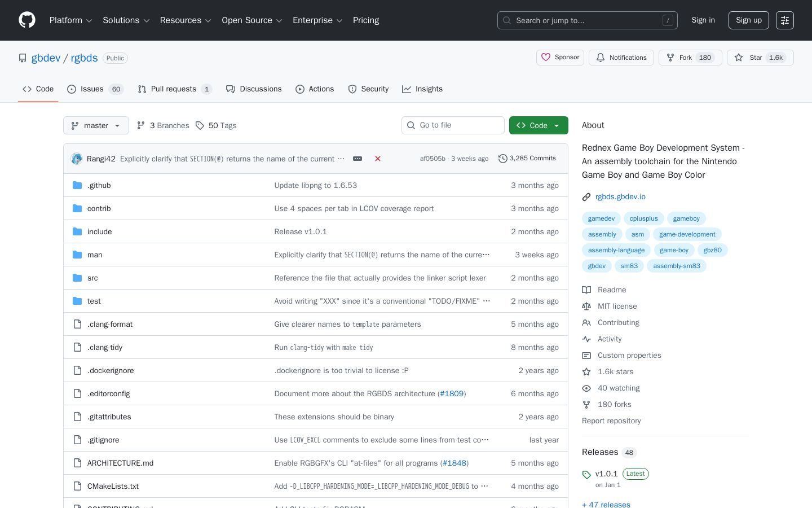Open the Resources dropdown menu
The height and width of the screenshot is (508, 812).
[x=186, y=20]
